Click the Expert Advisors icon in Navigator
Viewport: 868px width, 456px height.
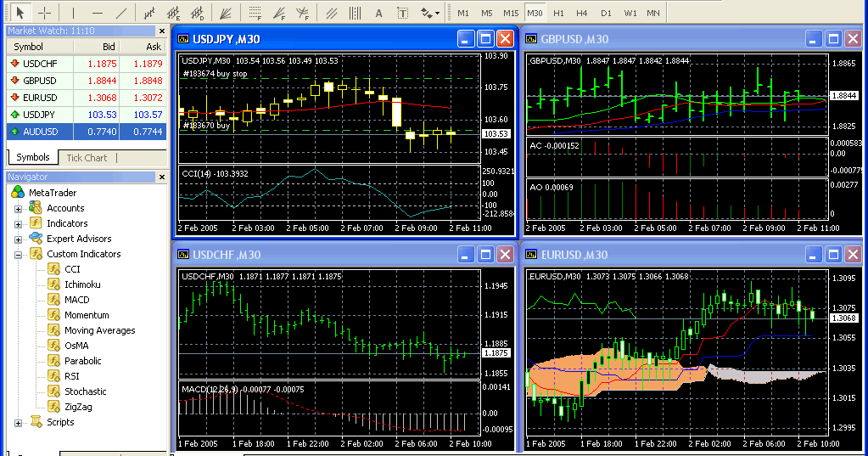(x=36, y=239)
